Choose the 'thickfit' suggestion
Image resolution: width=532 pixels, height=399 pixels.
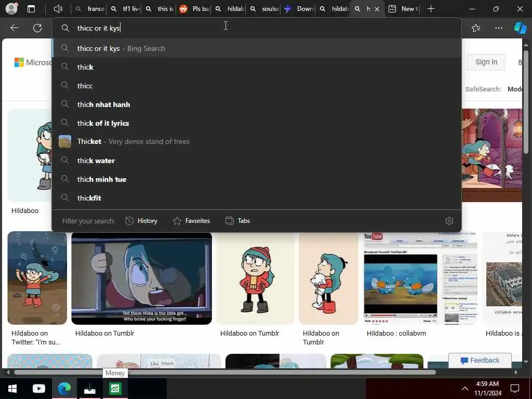click(257, 198)
